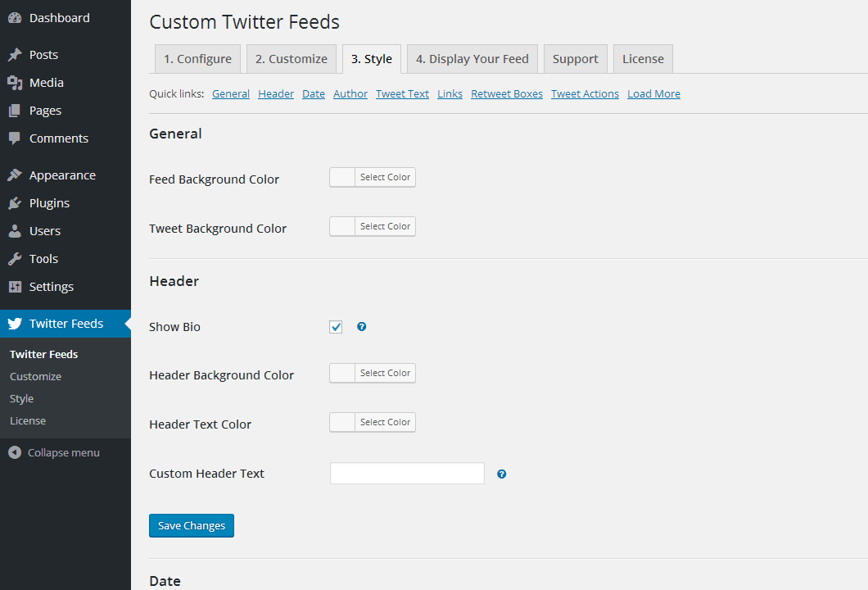Click the Dashboard gauge icon in sidebar
This screenshot has width=868, height=590.
(15, 18)
